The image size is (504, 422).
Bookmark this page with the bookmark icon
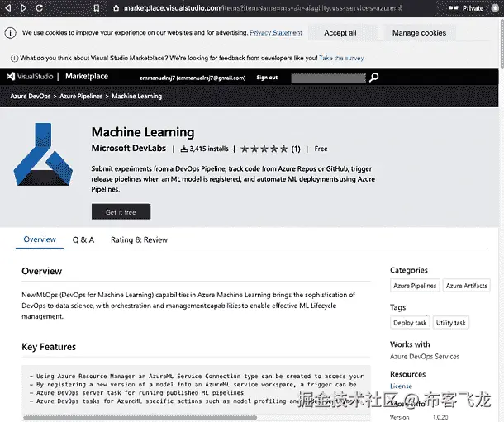point(97,8)
